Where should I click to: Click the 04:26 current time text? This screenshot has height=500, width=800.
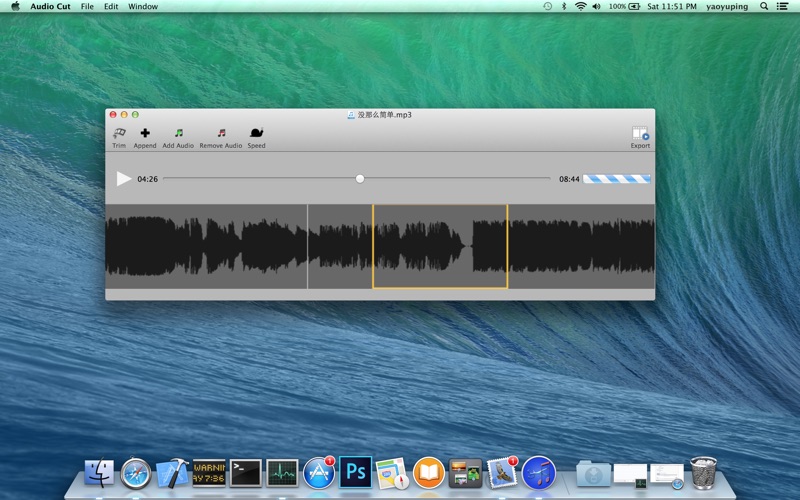click(x=147, y=179)
